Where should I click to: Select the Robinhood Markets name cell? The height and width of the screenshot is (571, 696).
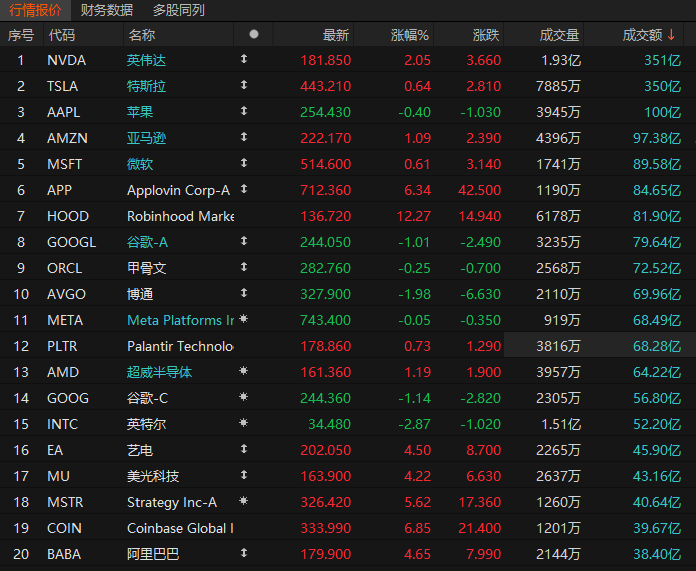click(x=180, y=216)
